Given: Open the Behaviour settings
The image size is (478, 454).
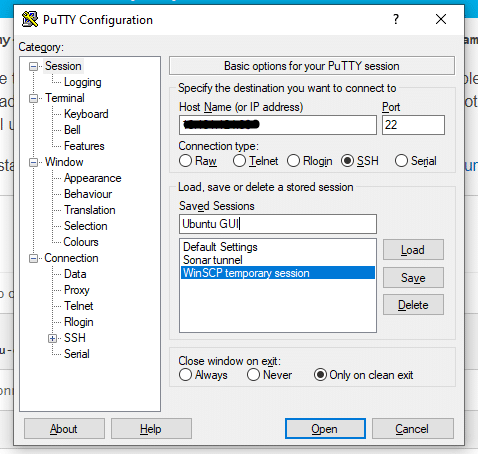Looking at the screenshot, I should point(88,194).
